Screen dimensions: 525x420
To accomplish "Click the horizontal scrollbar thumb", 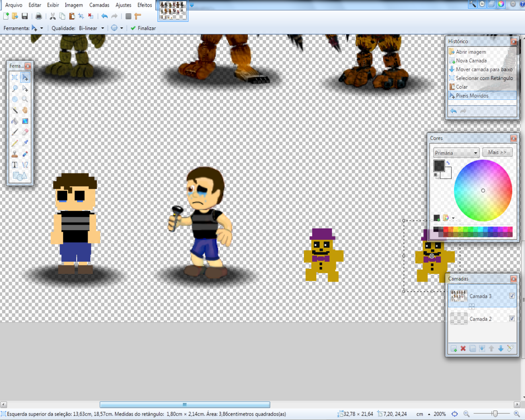I will (x=185, y=405).
